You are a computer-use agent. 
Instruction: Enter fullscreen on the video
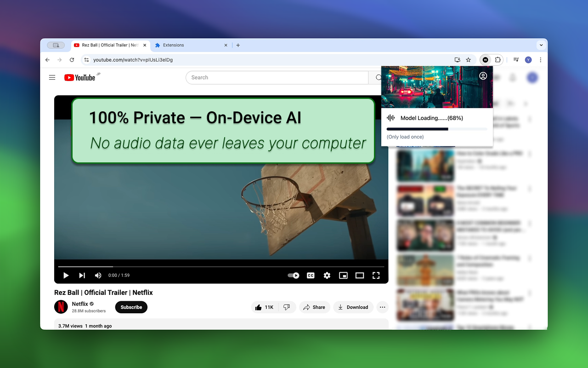(376, 276)
